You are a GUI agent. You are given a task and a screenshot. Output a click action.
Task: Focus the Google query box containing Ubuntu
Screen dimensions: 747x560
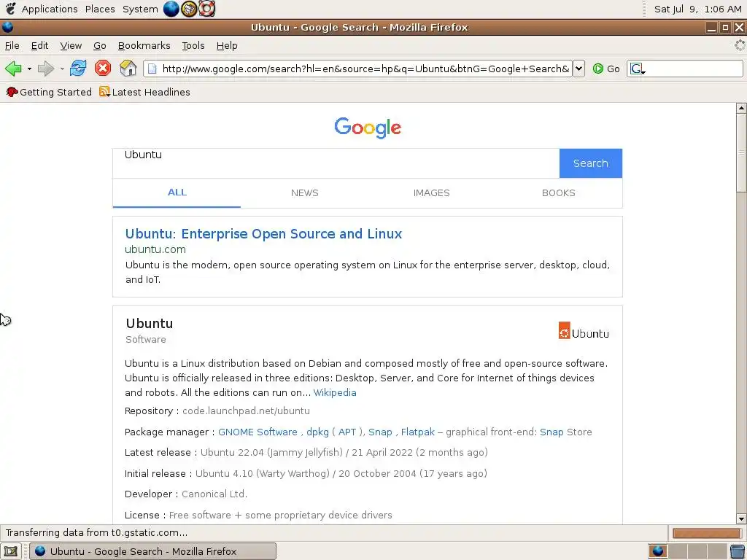[336, 163]
